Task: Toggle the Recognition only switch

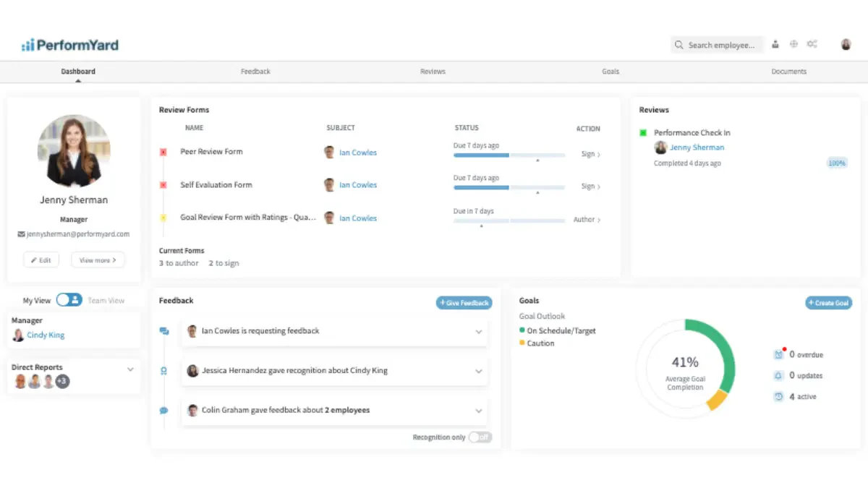Action: (x=480, y=437)
